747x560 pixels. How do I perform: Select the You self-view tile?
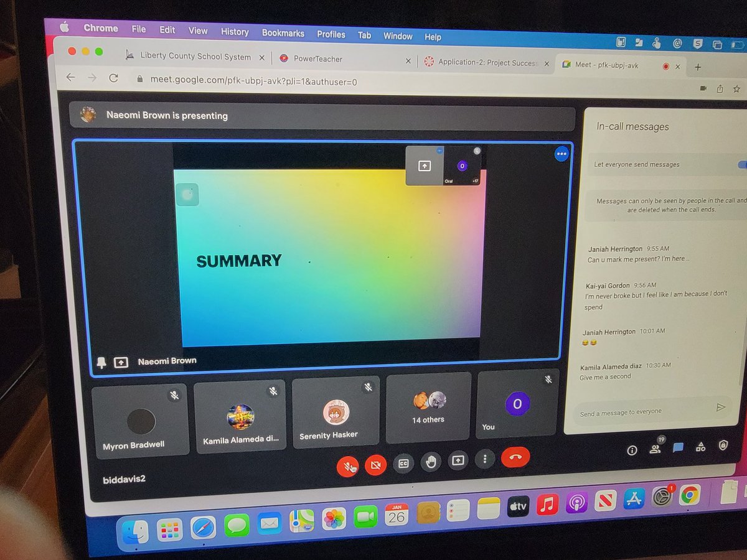(x=517, y=404)
